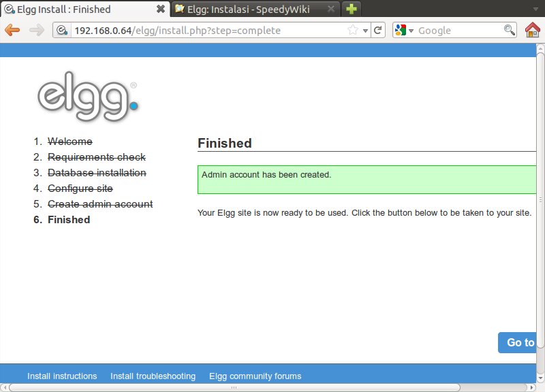Click the magnifier search icon
545x392 pixels.
[x=509, y=30]
